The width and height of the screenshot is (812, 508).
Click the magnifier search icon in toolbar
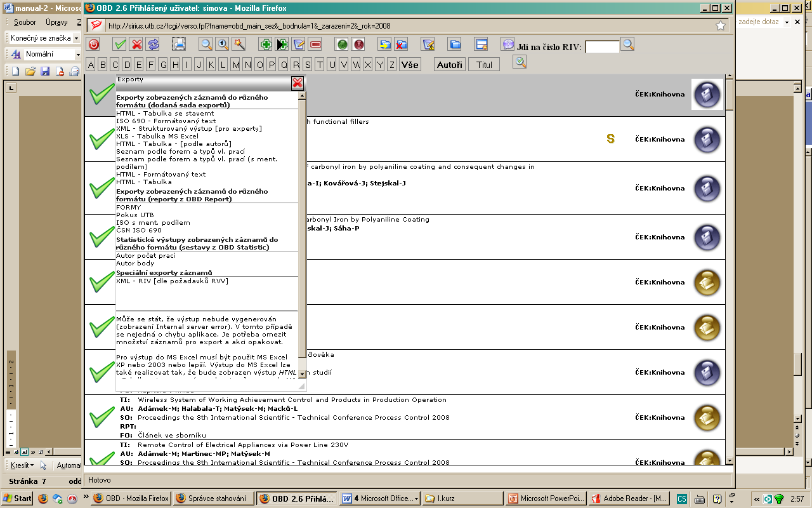click(206, 44)
